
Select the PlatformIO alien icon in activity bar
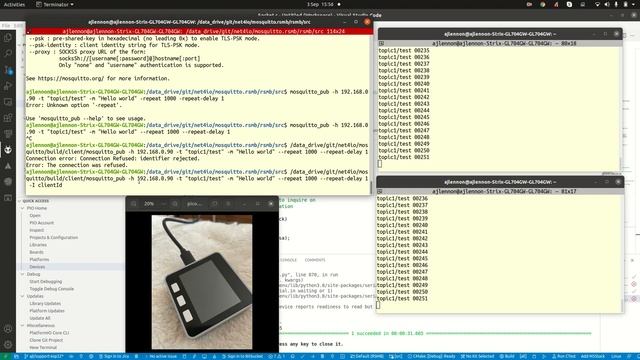pyautogui.click(x=8, y=150)
